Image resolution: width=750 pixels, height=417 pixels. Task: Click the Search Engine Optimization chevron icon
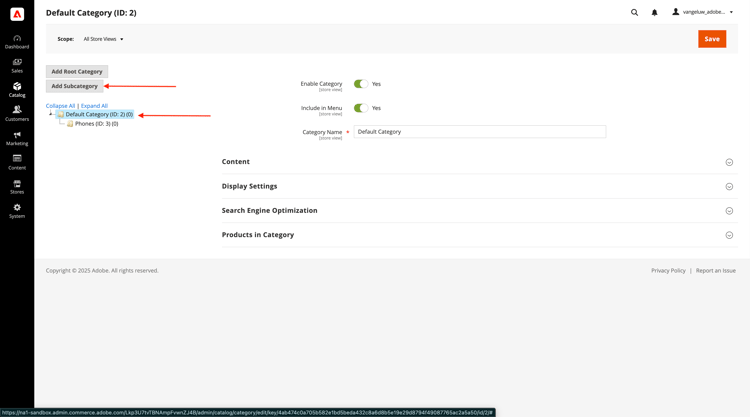(x=729, y=211)
